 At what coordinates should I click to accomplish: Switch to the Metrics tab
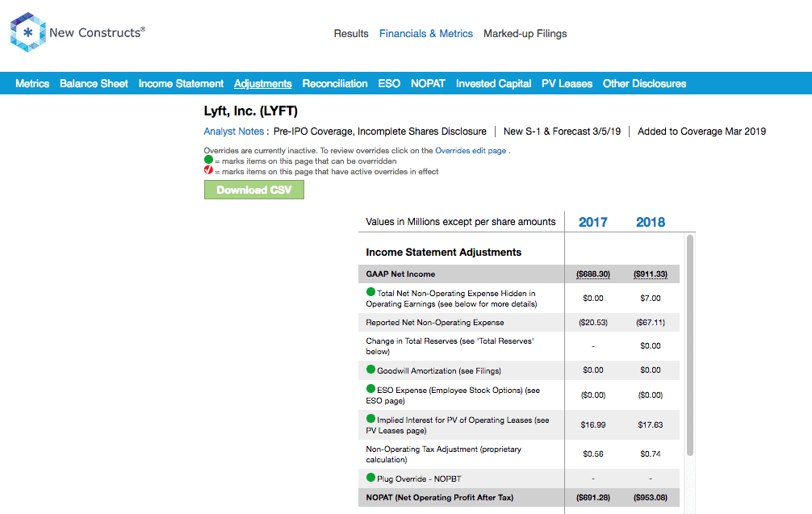pos(32,83)
